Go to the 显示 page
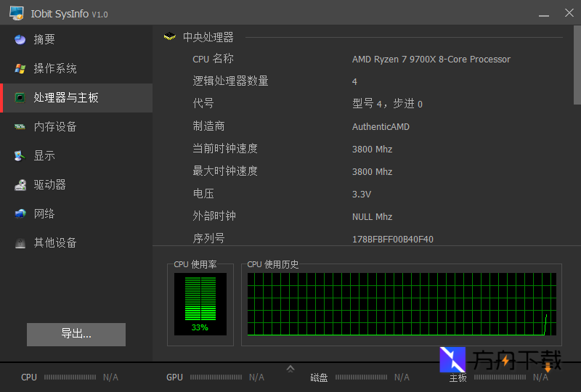 [76, 155]
